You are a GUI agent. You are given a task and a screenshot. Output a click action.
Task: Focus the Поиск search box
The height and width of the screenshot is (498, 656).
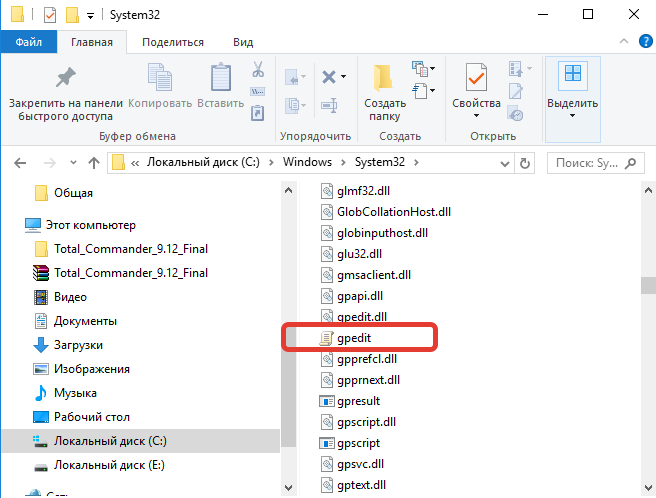(595, 163)
